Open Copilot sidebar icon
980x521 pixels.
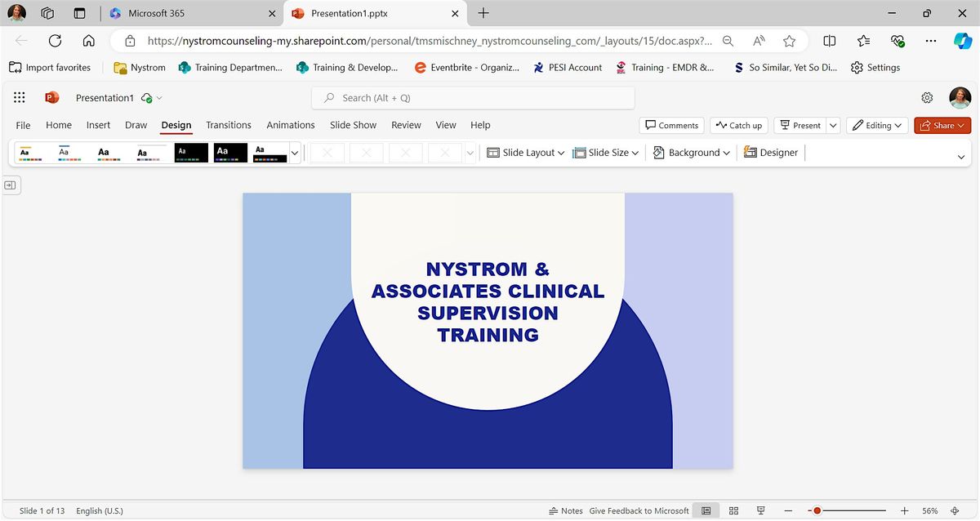[962, 41]
